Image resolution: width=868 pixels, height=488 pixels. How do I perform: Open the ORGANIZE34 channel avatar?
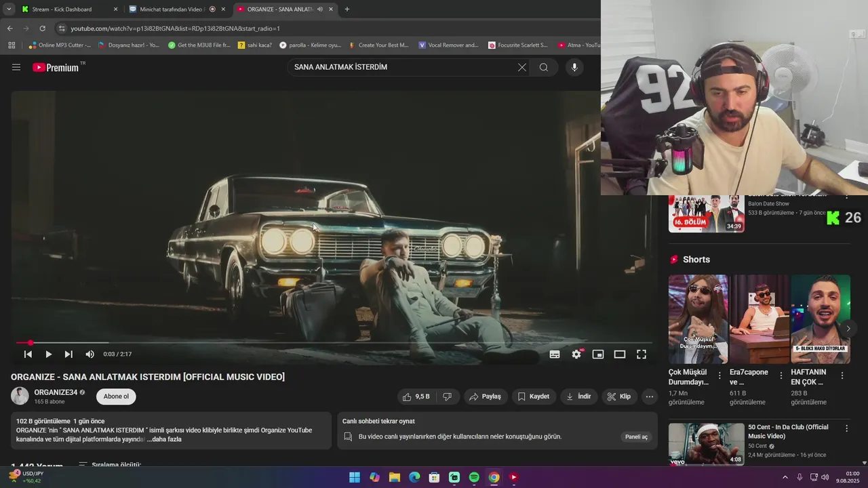click(20, 396)
